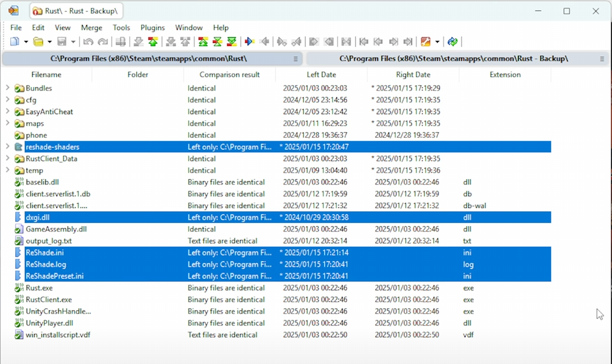This screenshot has height=364, width=612.
Task: Click the Move to Next File icon
Action: [394, 41]
